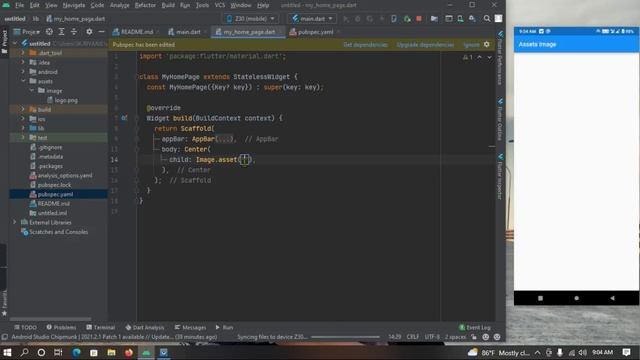
Task: Toggle the read-only lock icon in status bar
Action: click(x=474, y=337)
